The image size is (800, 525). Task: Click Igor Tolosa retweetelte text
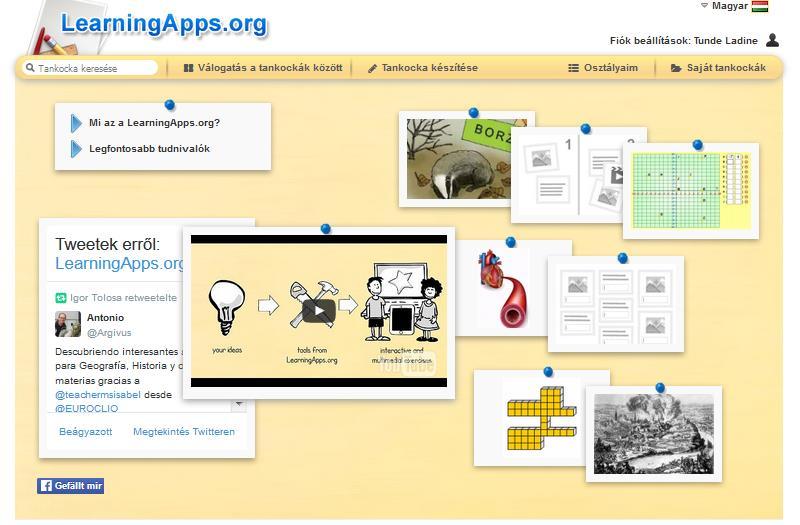click(123, 297)
